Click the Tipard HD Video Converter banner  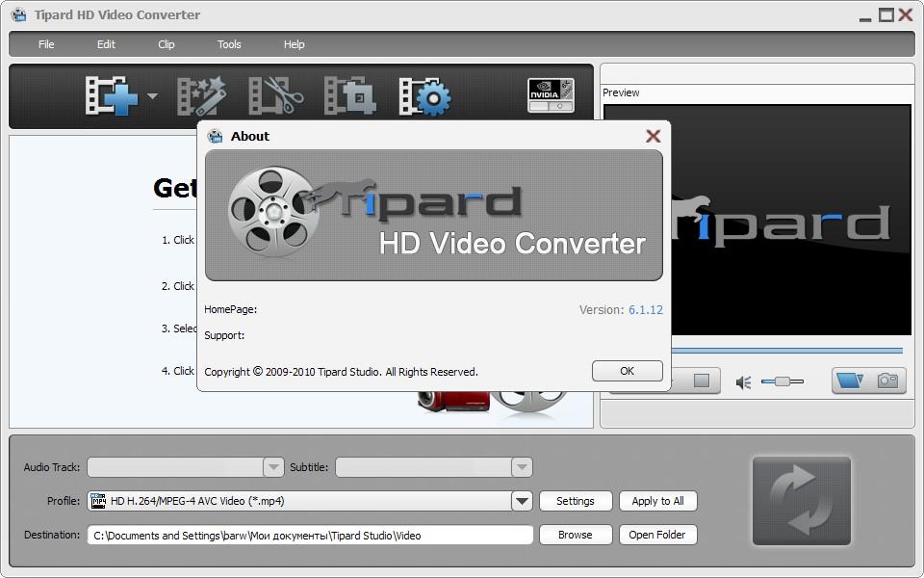coord(434,215)
